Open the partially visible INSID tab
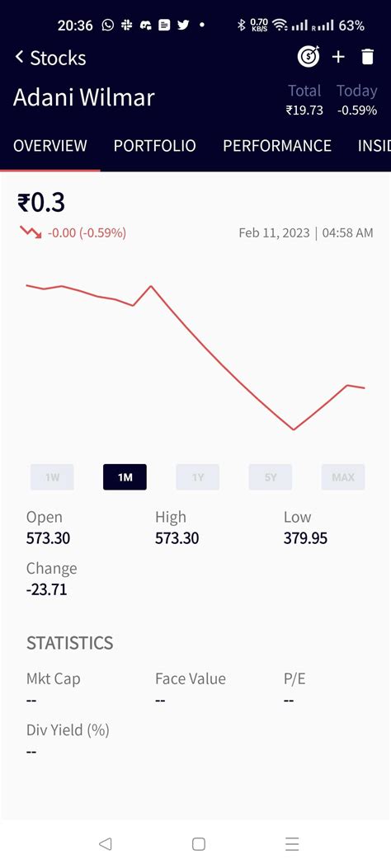This screenshot has width=391, height=868. click(374, 146)
